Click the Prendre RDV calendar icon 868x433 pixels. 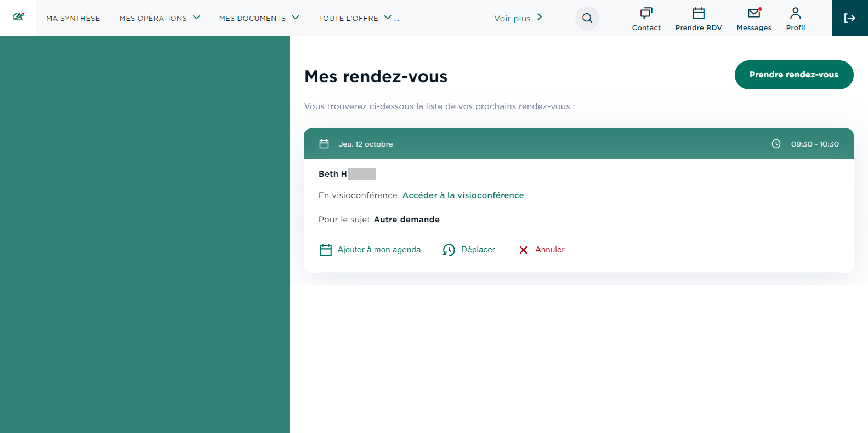pyautogui.click(x=698, y=13)
